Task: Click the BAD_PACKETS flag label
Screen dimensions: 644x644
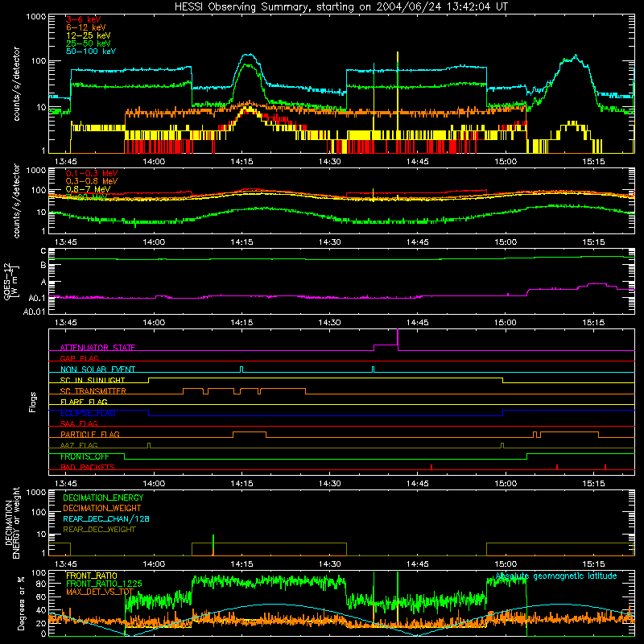Action: pos(88,467)
